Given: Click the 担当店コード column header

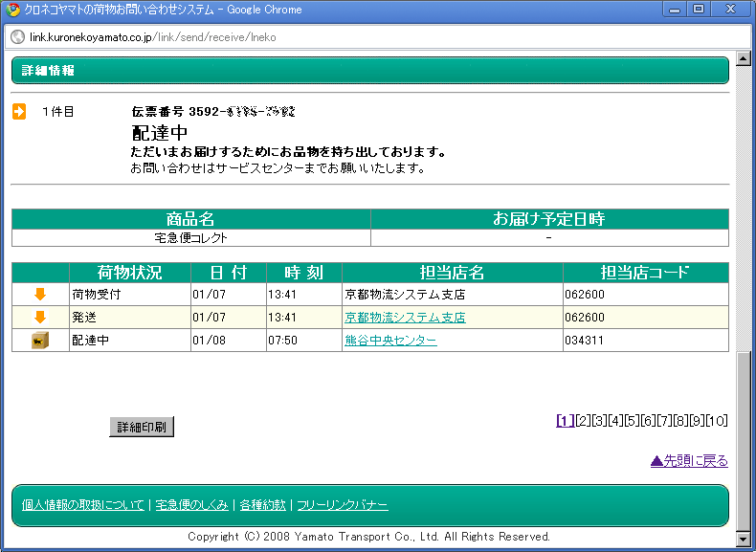Looking at the screenshot, I should [x=646, y=273].
